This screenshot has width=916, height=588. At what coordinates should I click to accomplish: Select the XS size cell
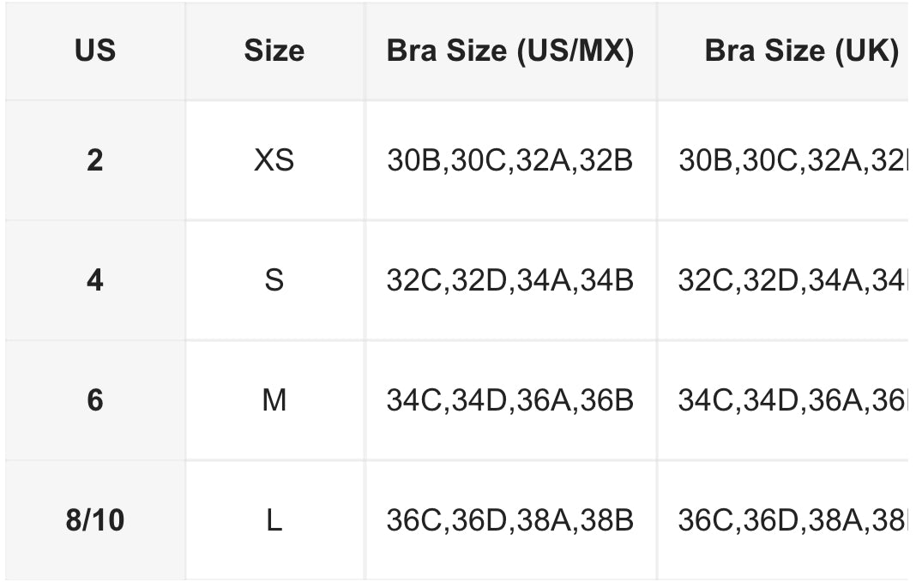(x=274, y=160)
